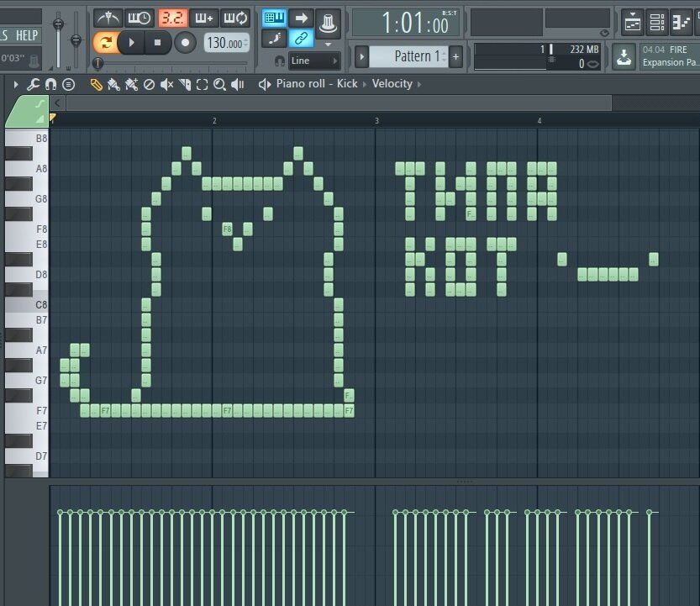The height and width of the screenshot is (606, 700).
Task: Open the Kick target channel menu
Action: (347, 83)
